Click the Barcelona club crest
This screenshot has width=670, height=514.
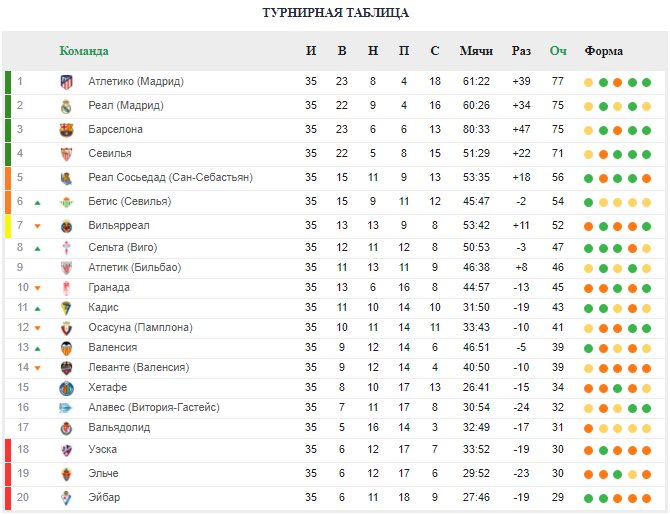(x=66, y=130)
